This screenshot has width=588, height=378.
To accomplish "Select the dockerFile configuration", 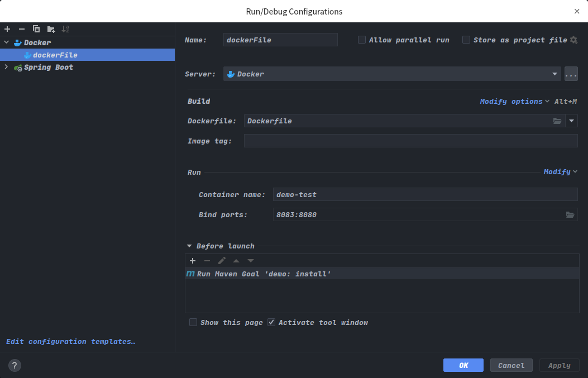I will pyautogui.click(x=87, y=55).
